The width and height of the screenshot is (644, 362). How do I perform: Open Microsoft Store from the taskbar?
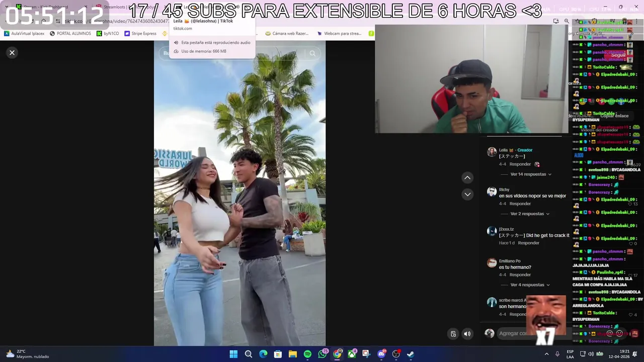(278, 354)
